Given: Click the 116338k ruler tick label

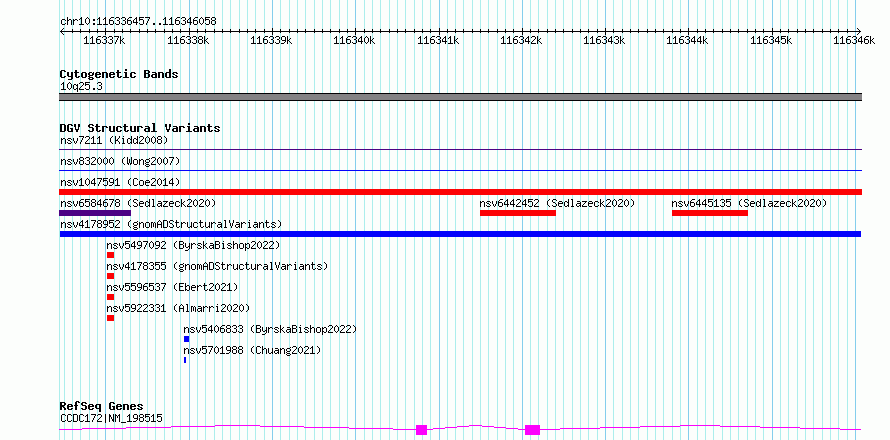Looking at the screenshot, I should [x=188, y=40].
